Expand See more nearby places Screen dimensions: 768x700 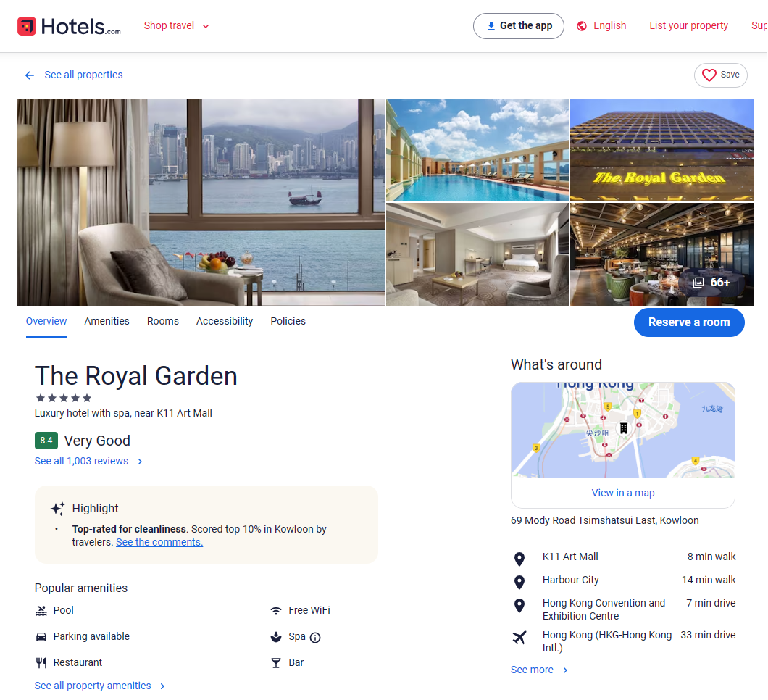(x=539, y=670)
